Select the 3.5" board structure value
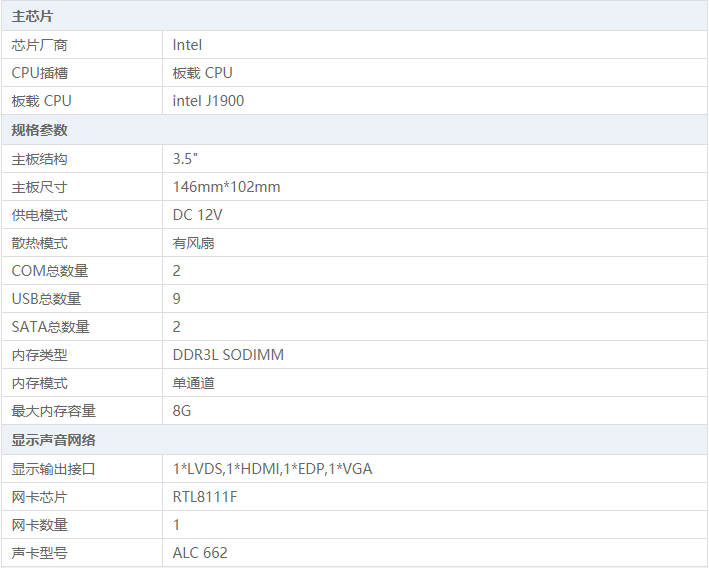709x568 pixels. coord(185,159)
